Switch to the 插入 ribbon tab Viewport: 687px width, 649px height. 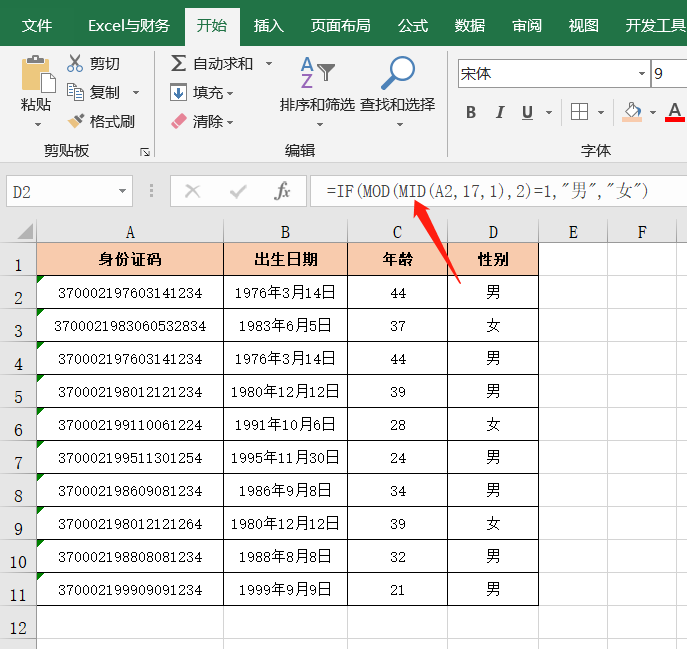[268, 25]
